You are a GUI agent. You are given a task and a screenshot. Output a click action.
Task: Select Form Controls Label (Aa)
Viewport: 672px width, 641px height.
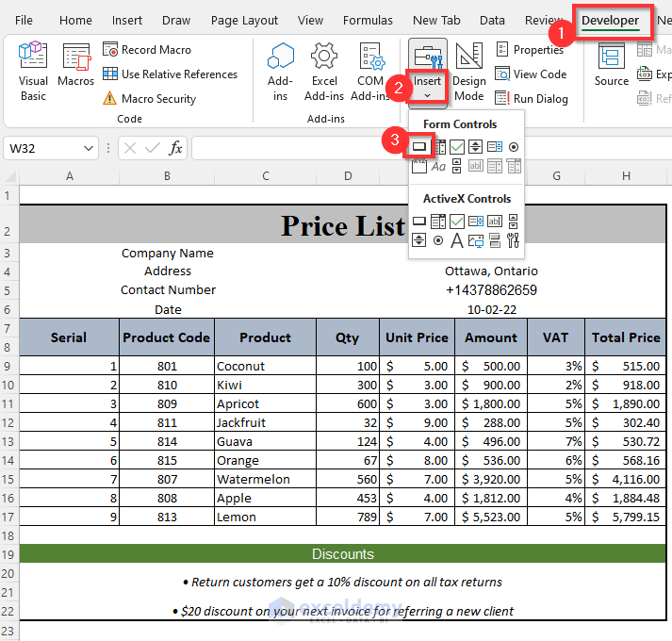click(438, 166)
